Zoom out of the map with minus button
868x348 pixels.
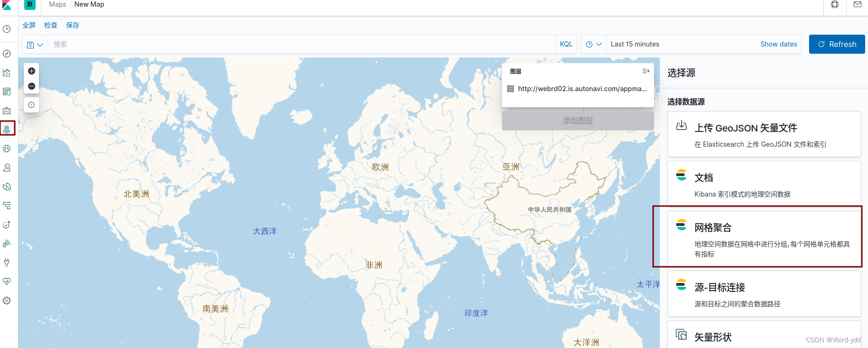coord(31,86)
